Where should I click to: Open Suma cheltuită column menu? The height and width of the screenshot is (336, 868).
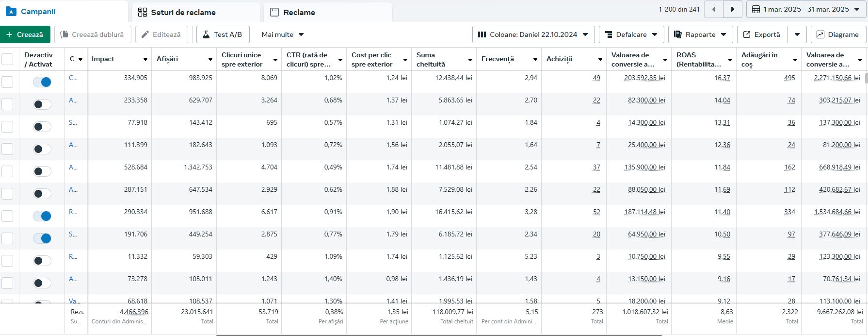[470, 59]
